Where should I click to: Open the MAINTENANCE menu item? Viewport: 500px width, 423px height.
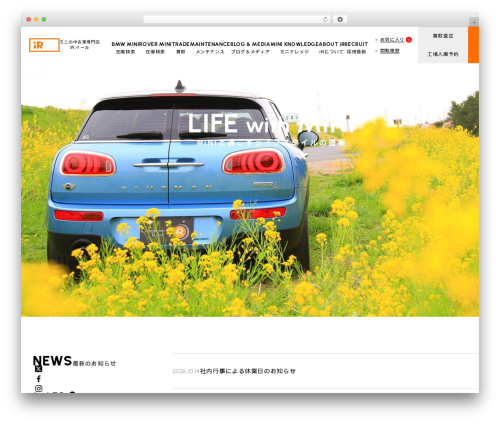point(210,48)
